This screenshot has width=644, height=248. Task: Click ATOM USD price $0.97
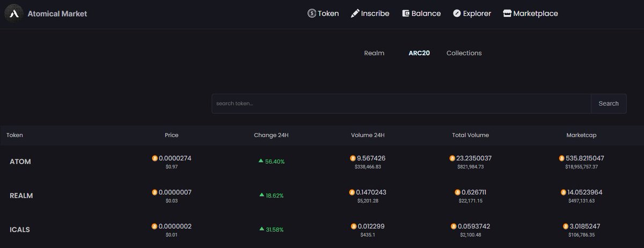[x=172, y=167]
